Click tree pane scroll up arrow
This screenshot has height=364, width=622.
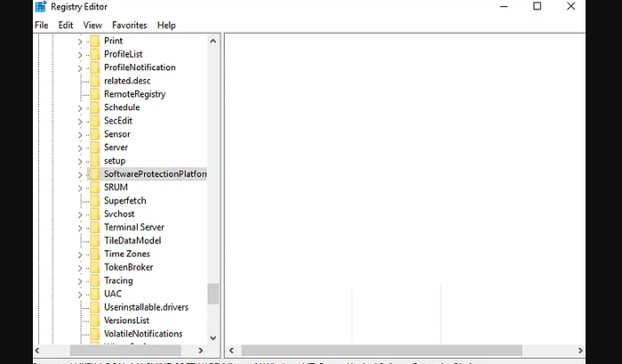coord(213,41)
